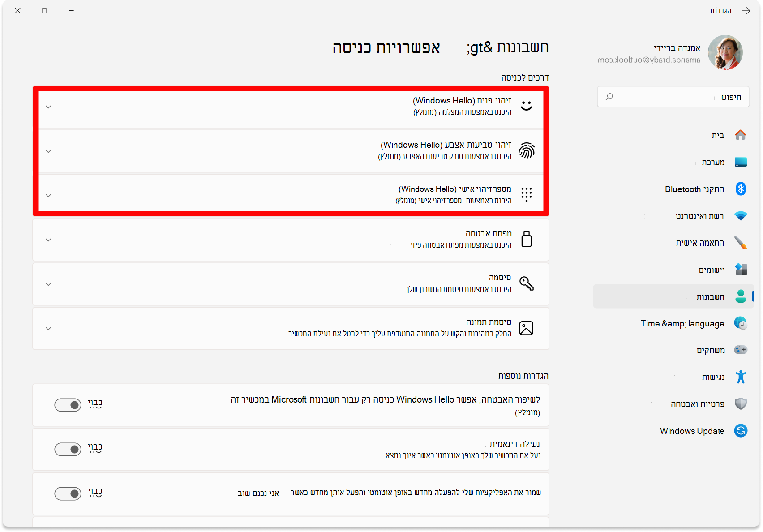Close the Settings window

18,11
